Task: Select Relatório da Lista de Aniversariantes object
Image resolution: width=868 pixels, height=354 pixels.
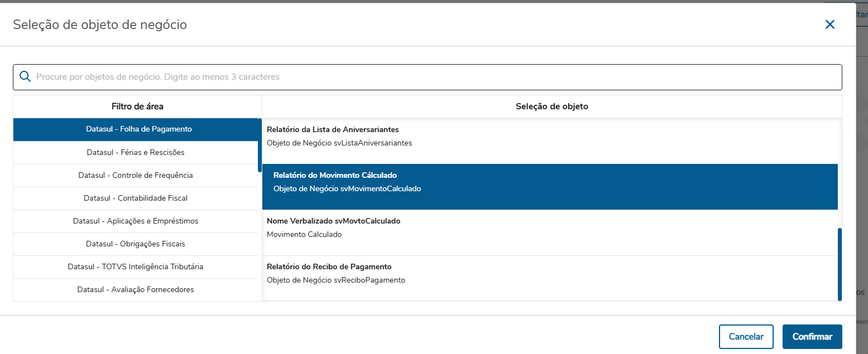Action: [550, 136]
